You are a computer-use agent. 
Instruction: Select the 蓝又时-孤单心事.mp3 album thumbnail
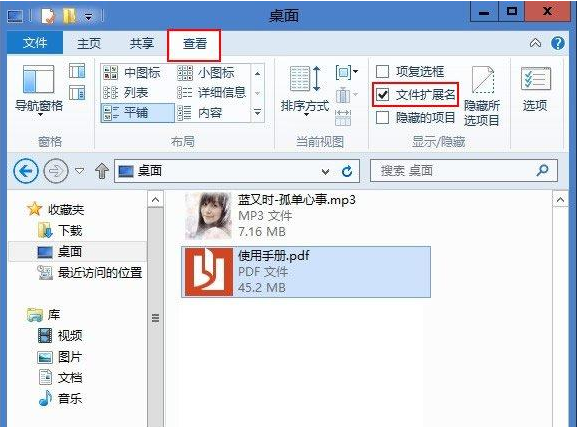pyautogui.click(x=209, y=216)
